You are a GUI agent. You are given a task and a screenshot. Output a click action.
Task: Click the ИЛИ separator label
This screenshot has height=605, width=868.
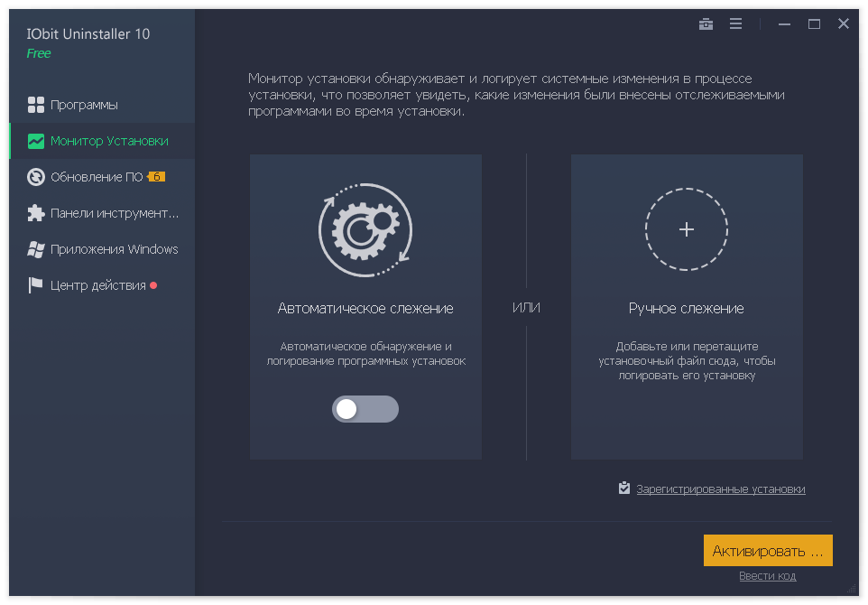click(x=526, y=308)
